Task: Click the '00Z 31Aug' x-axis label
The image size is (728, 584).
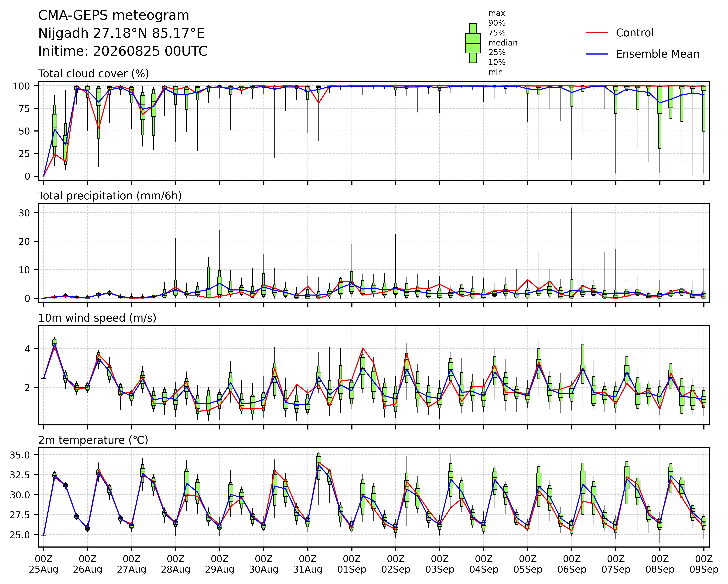Action: [x=308, y=564]
